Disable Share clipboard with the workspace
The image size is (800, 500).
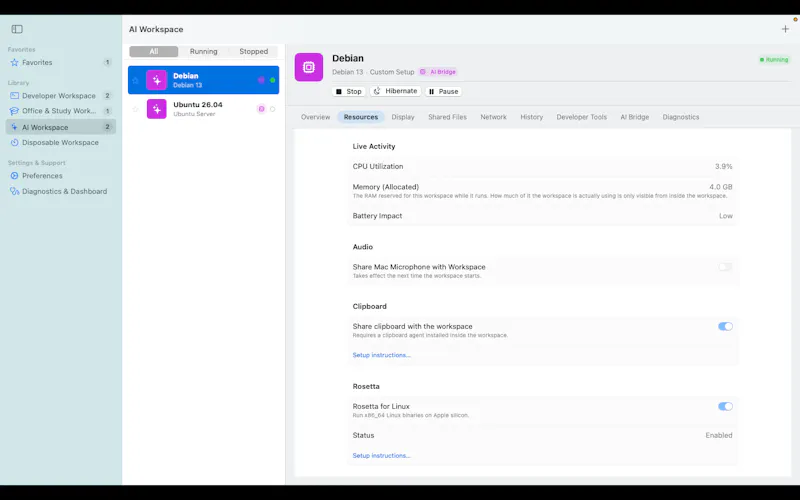pyautogui.click(x=725, y=327)
